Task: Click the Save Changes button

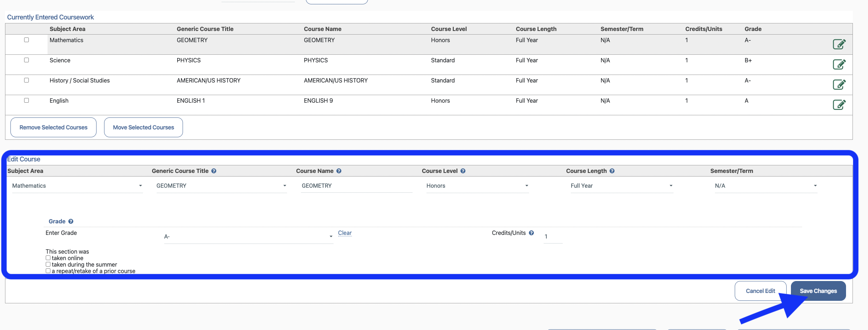Action: 818,291
